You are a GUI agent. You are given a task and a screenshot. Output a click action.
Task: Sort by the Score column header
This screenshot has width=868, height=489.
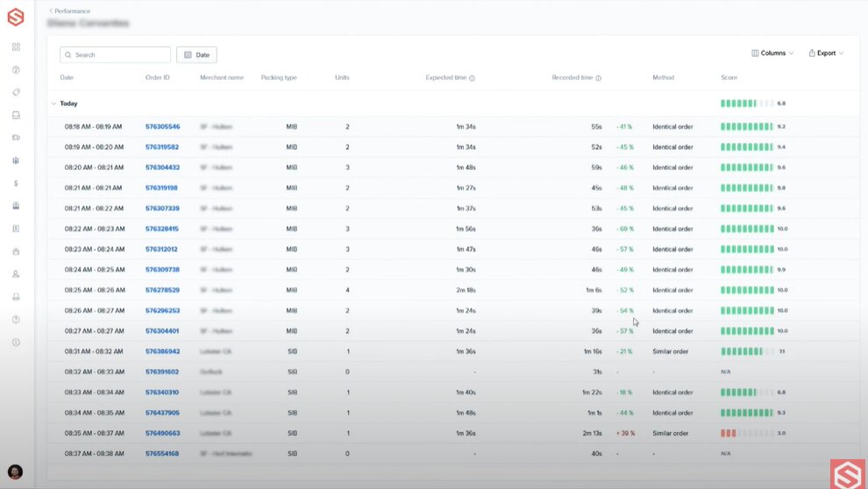[x=729, y=78]
